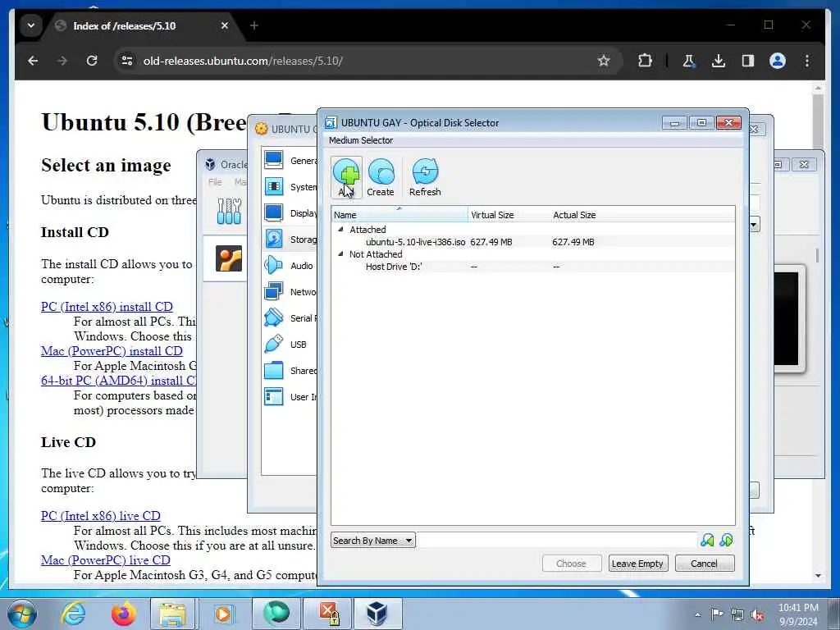
Task: Launch Internet Explorer from taskbar
Action: [73, 614]
